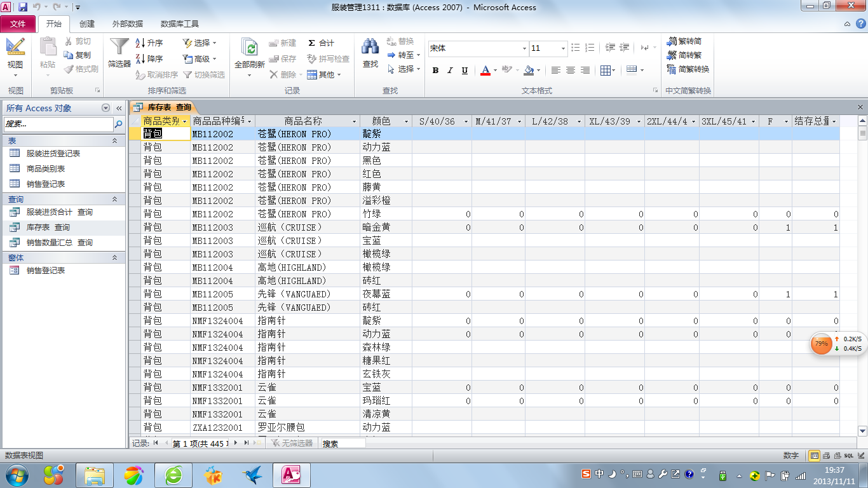Toggle underline text formatting
The image size is (868, 488).
(x=465, y=71)
